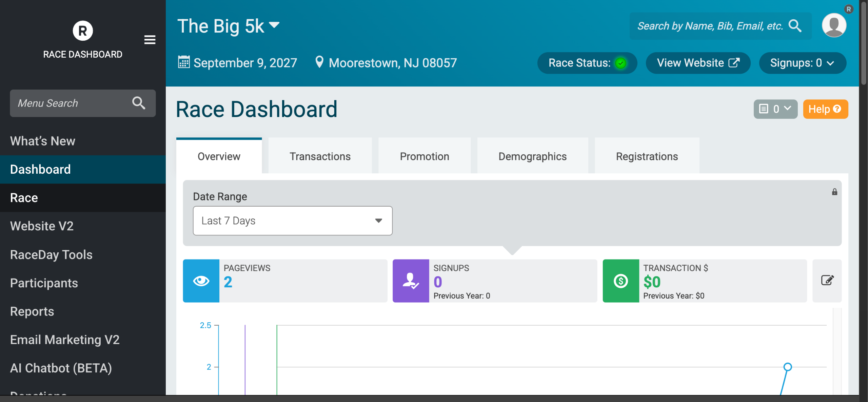Expand the Signups: 0 dropdown
Viewport: 868px width, 402px height.
coord(802,63)
